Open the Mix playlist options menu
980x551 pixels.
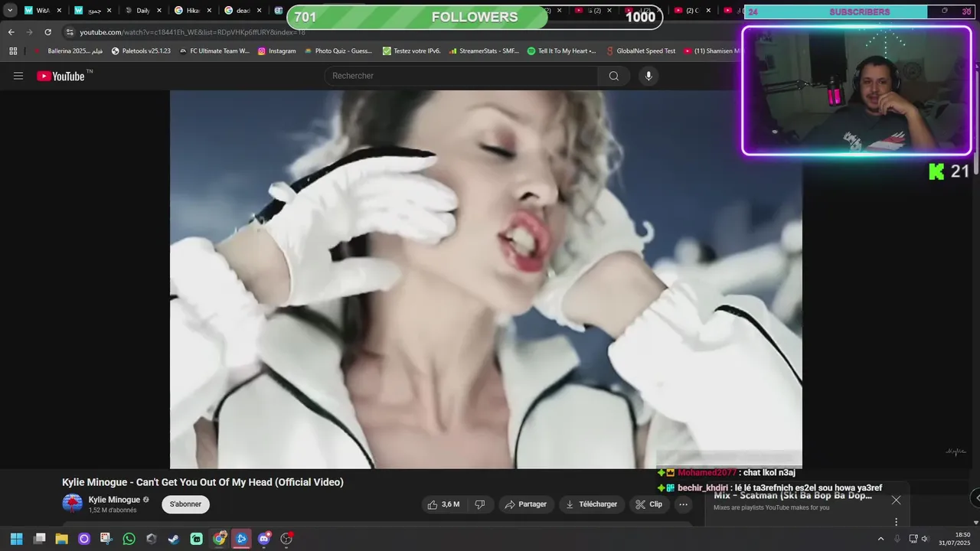click(896, 522)
